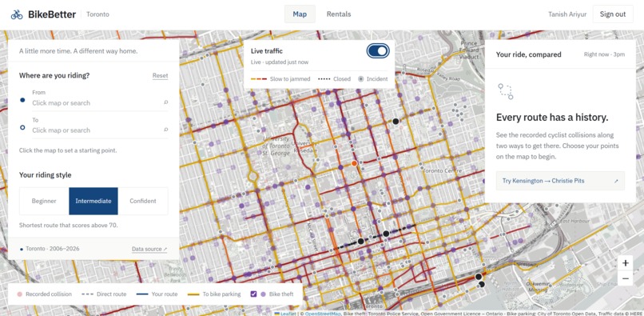Click the Sign out button
The image size is (644, 316).
(x=613, y=14)
